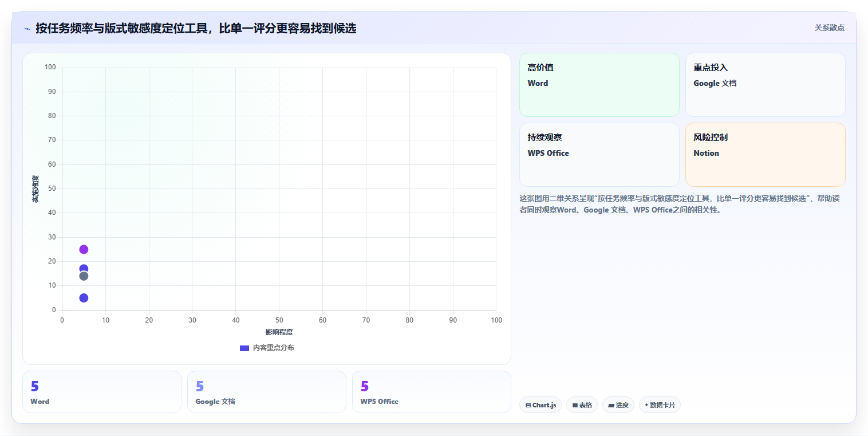Screen dimensions: 868x436
Task: Click the description paragraph starting 这张图用二维关系
Action: click(x=680, y=204)
